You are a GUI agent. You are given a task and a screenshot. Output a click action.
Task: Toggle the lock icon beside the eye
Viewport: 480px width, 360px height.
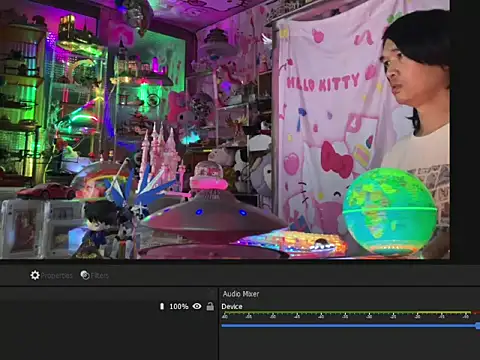click(x=210, y=306)
